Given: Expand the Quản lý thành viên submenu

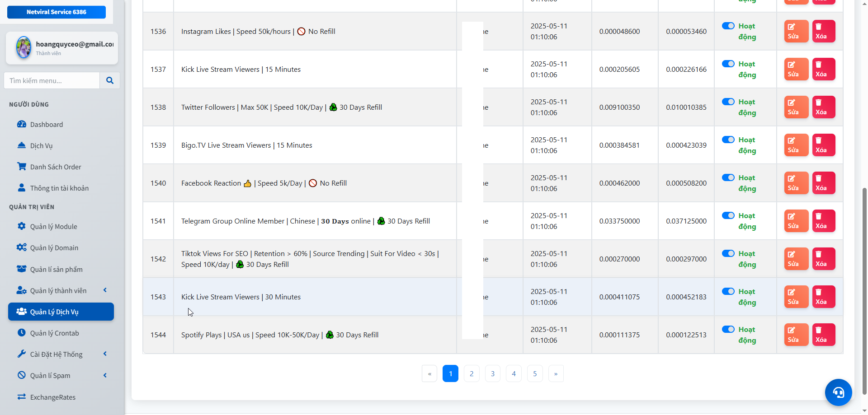Looking at the screenshot, I should point(105,290).
